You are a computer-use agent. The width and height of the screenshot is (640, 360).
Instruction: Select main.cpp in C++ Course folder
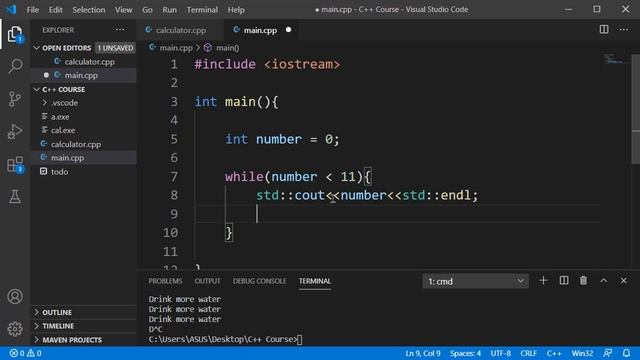tap(84, 158)
